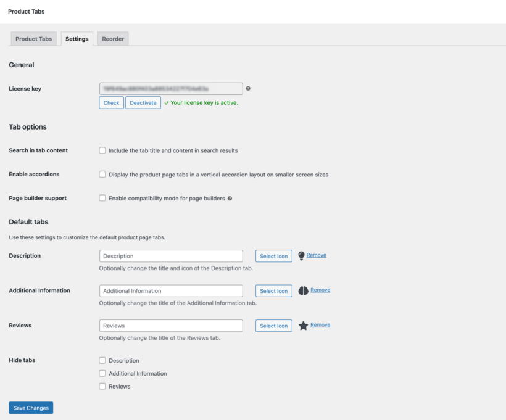
Task: Click the Check license button
Action: tap(111, 102)
